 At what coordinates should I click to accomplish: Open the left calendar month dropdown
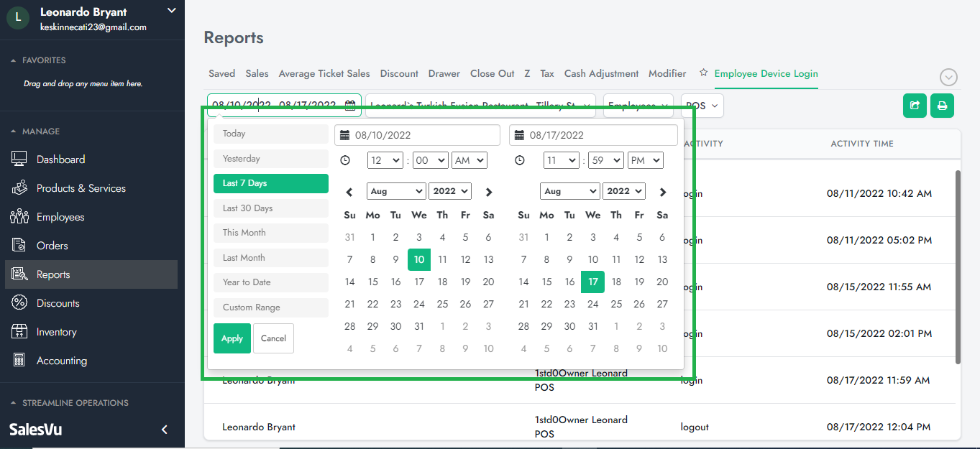pyautogui.click(x=395, y=191)
